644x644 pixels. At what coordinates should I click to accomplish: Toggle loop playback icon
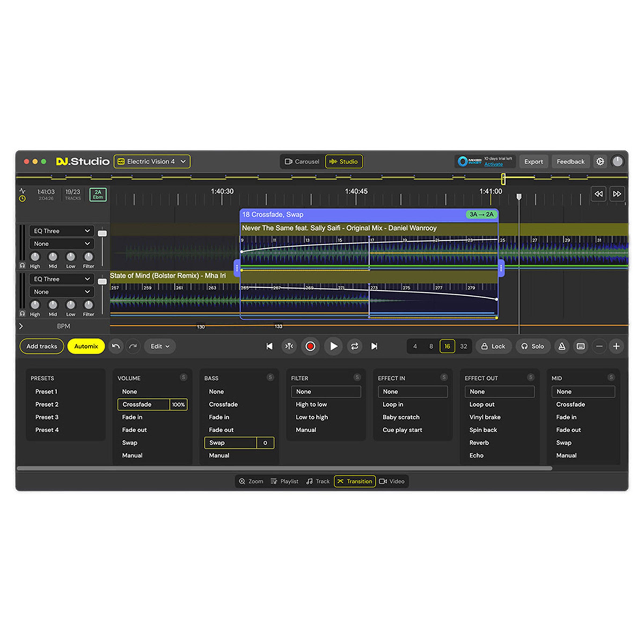click(x=354, y=346)
